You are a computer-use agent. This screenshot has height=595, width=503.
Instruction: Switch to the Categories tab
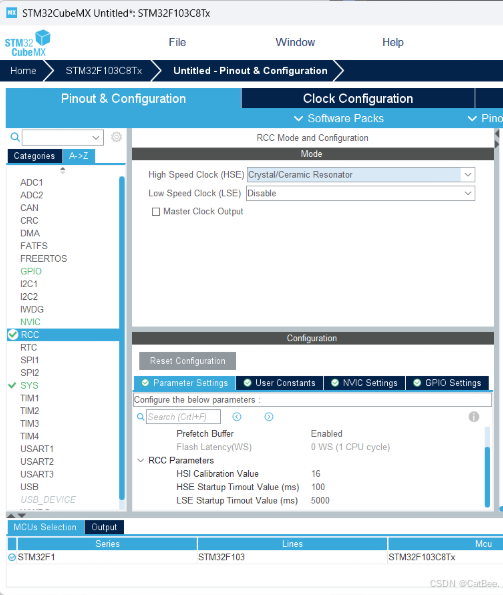pos(34,156)
